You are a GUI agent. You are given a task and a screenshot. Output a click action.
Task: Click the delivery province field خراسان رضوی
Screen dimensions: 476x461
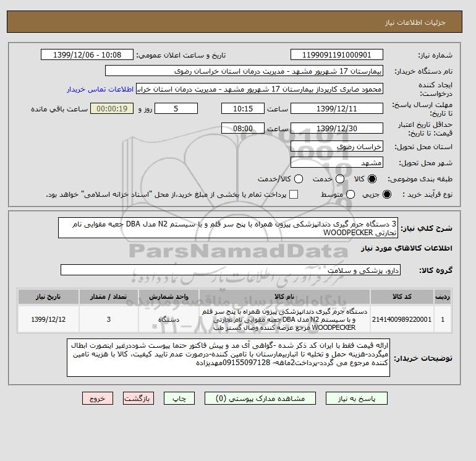tap(337, 147)
